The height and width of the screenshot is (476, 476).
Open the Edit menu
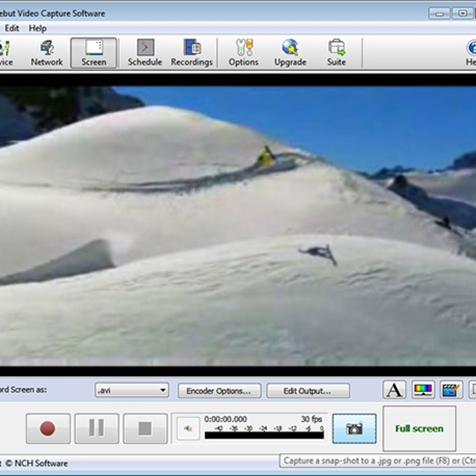click(12, 28)
